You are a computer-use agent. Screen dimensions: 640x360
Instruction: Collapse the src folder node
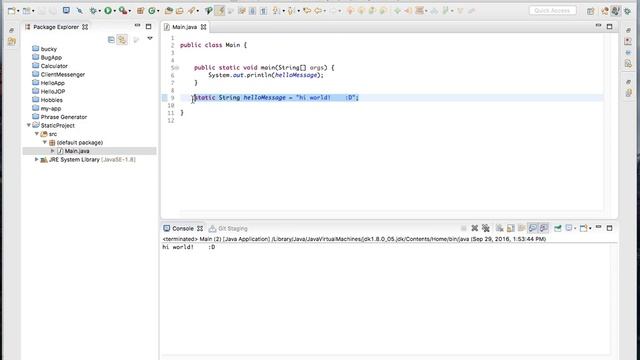pos(37,134)
